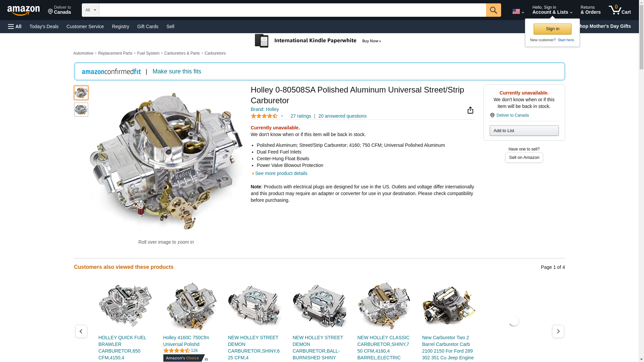Open Customer Service in navigation bar
Screen dimensions: 644x362
tap(85, 26)
